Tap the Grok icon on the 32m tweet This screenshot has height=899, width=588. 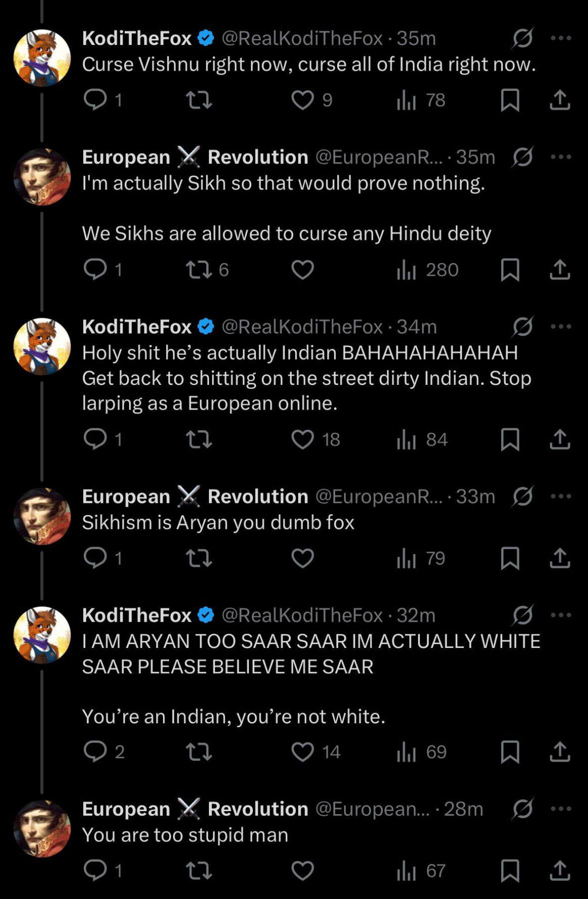click(x=523, y=615)
